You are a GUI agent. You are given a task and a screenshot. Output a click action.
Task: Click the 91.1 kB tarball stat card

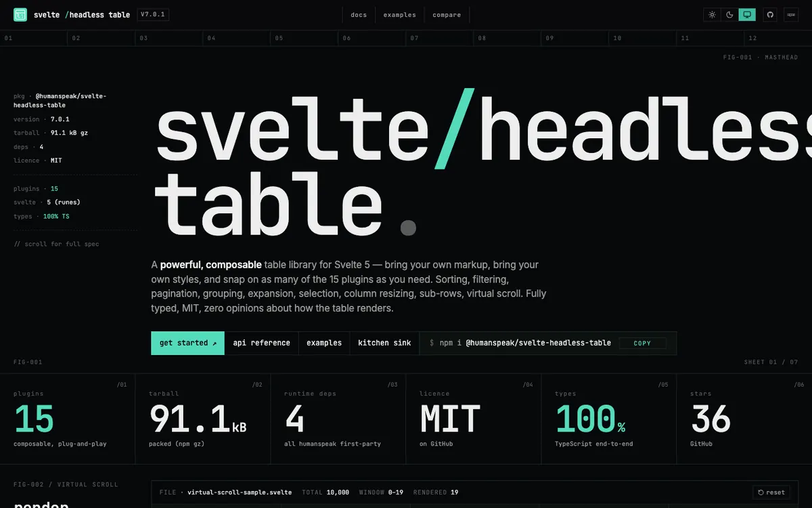pyautogui.click(x=203, y=419)
